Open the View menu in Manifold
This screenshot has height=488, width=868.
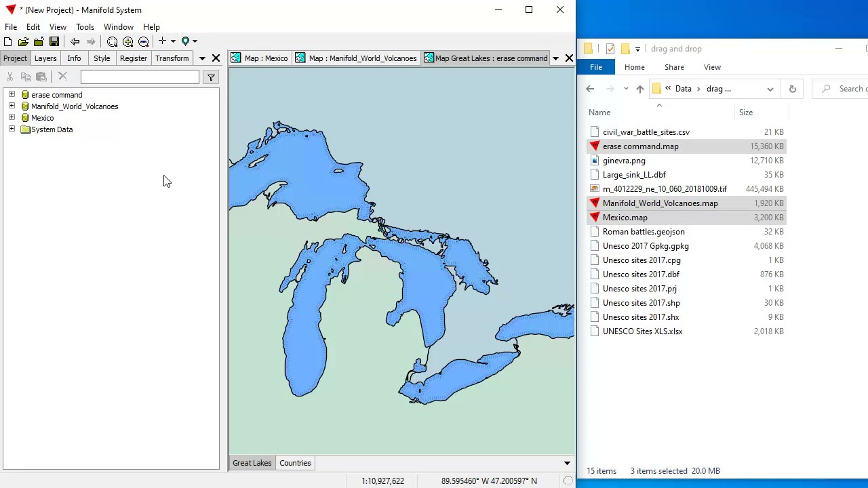pyautogui.click(x=58, y=27)
